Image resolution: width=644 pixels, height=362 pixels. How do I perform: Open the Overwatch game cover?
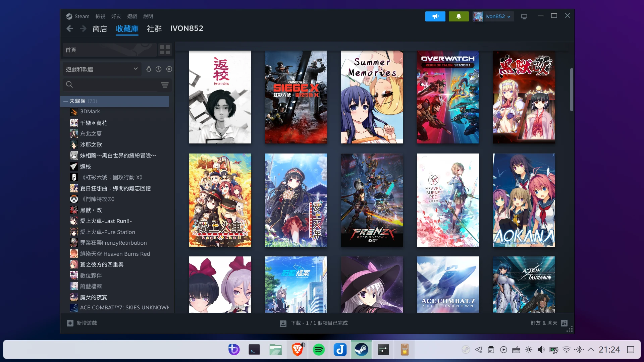tap(447, 97)
